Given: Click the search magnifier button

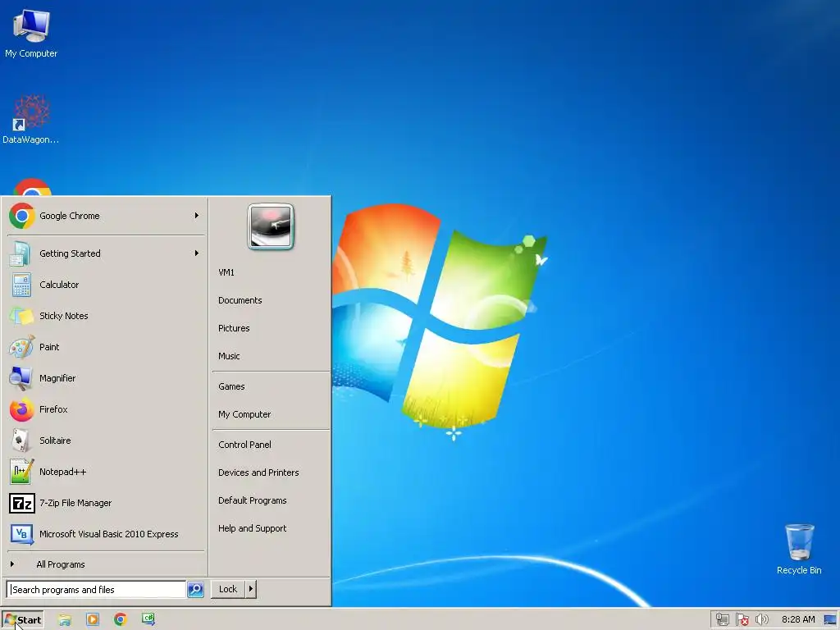Looking at the screenshot, I should coord(195,589).
